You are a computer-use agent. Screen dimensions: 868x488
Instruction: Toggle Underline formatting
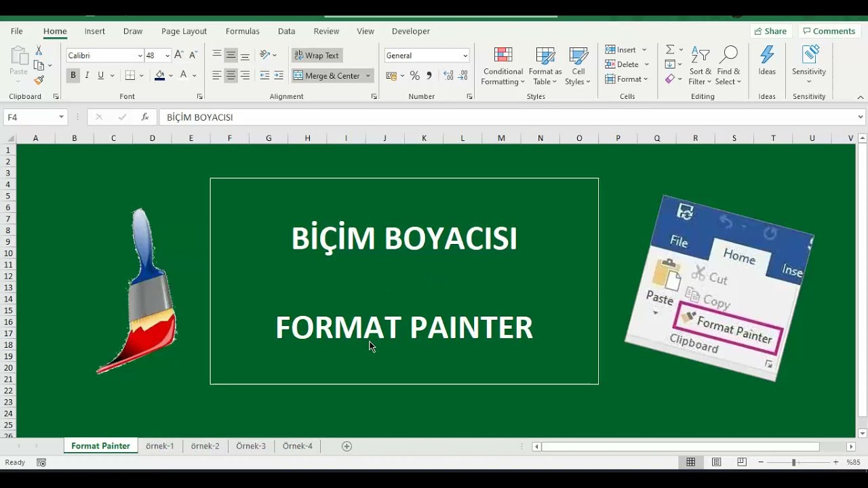101,75
